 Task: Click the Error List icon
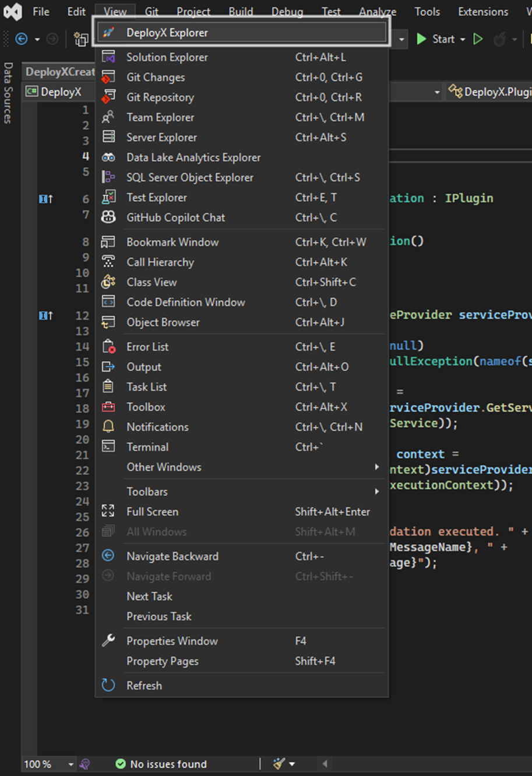pos(108,347)
